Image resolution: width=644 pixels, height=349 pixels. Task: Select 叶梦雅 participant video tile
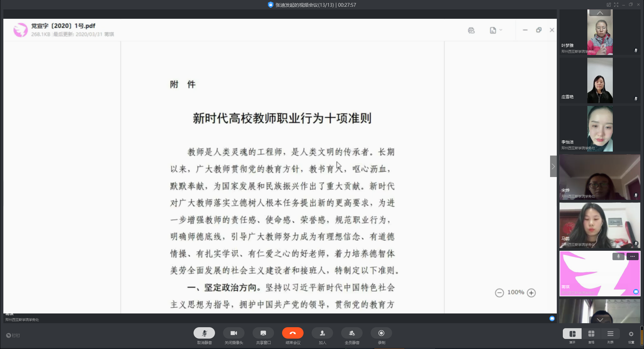[600, 32]
